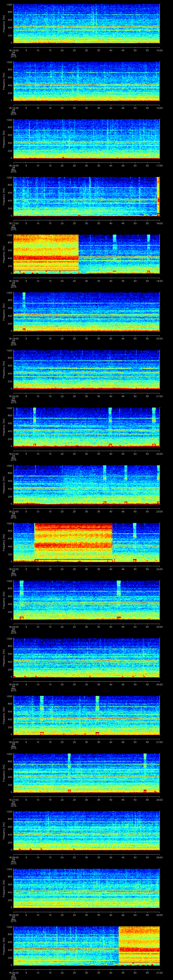Select the spectrogram panel beginning at 18:14:00
This screenshot has width=173, height=980.
click(87, 24)
